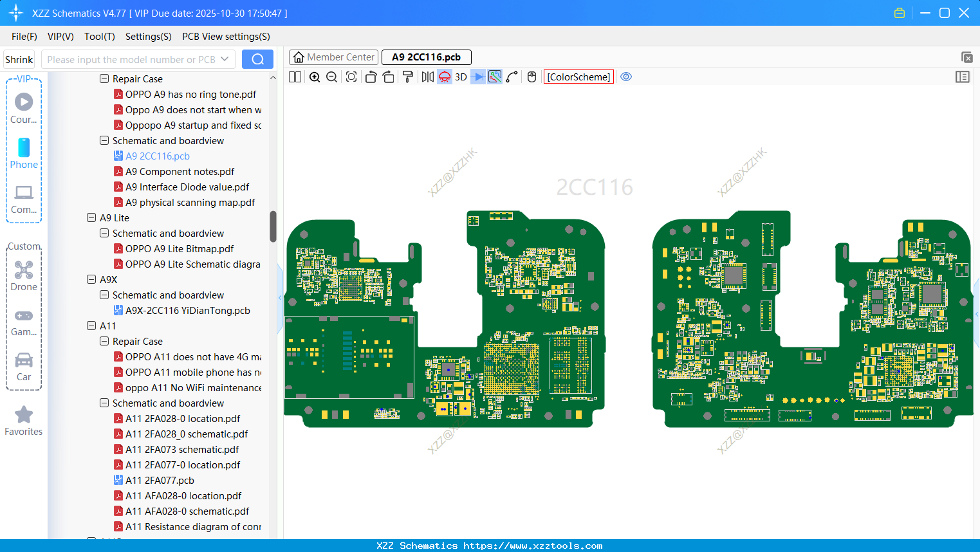980x552 pixels.
Task: Click the Shrink button
Action: click(x=19, y=59)
